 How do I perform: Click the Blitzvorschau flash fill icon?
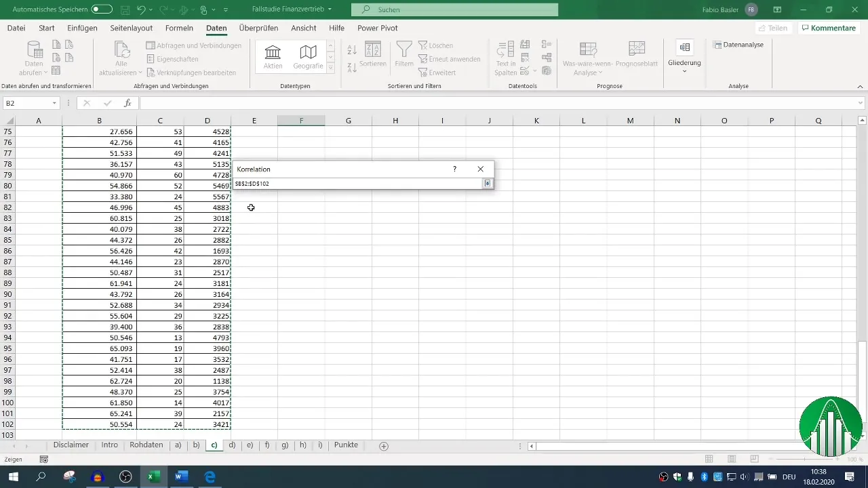tap(525, 45)
